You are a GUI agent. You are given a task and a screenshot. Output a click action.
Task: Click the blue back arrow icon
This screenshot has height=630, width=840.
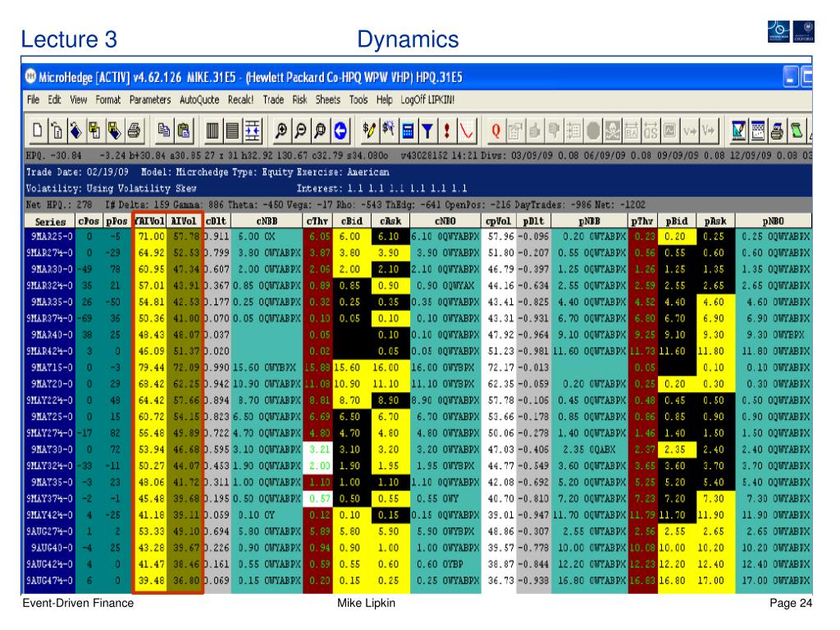340,130
